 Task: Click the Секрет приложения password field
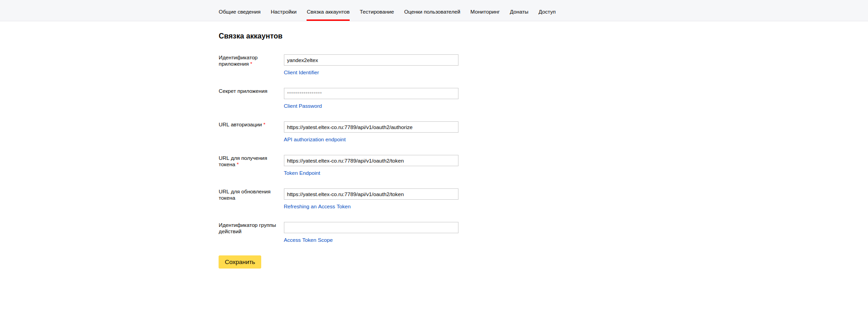[x=371, y=94]
